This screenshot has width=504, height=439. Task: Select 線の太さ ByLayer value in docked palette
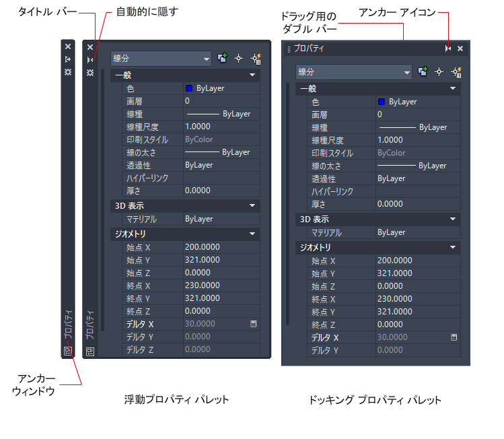[418, 166]
